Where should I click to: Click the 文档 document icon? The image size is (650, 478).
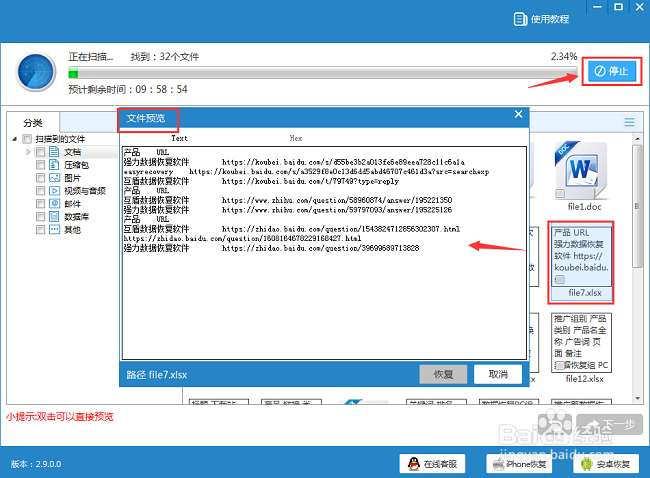pyautogui.click(x=54, y=152)
